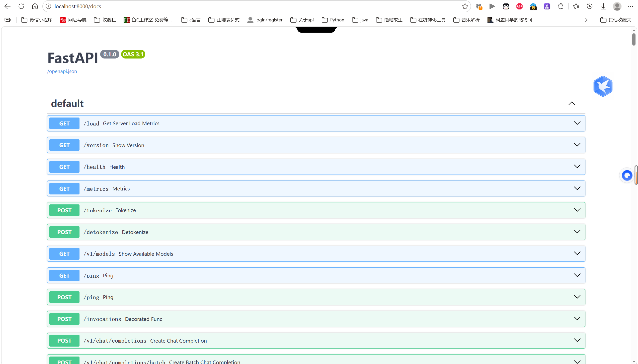This screenshot has height=364, width=638.
Task: Click the OAS 3.1 badge
Action: click(133, 54)
